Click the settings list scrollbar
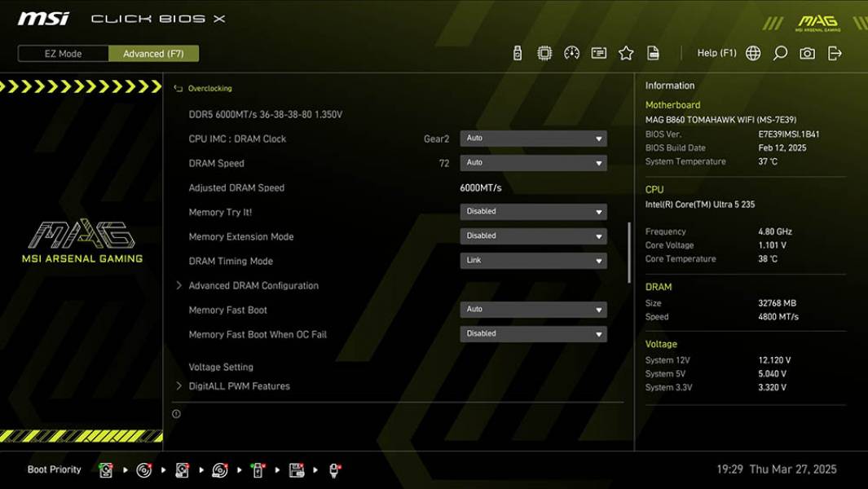Image resolution: width=868 pixels, height=489 pixels. pyautogui.click(x=629, y=253)
